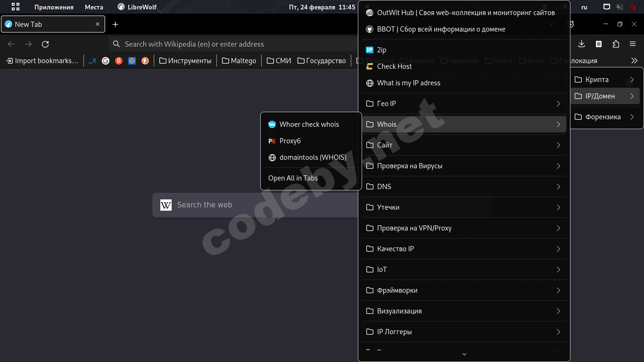Open the 2ip bookmark
644x362 pixels.
(464, 50)
